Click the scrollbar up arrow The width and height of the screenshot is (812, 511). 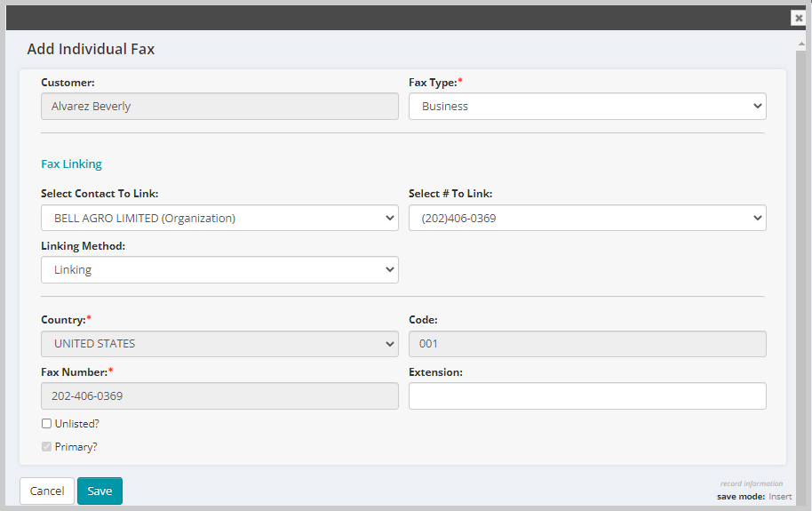pyautogui.click(x=801, y=44)
